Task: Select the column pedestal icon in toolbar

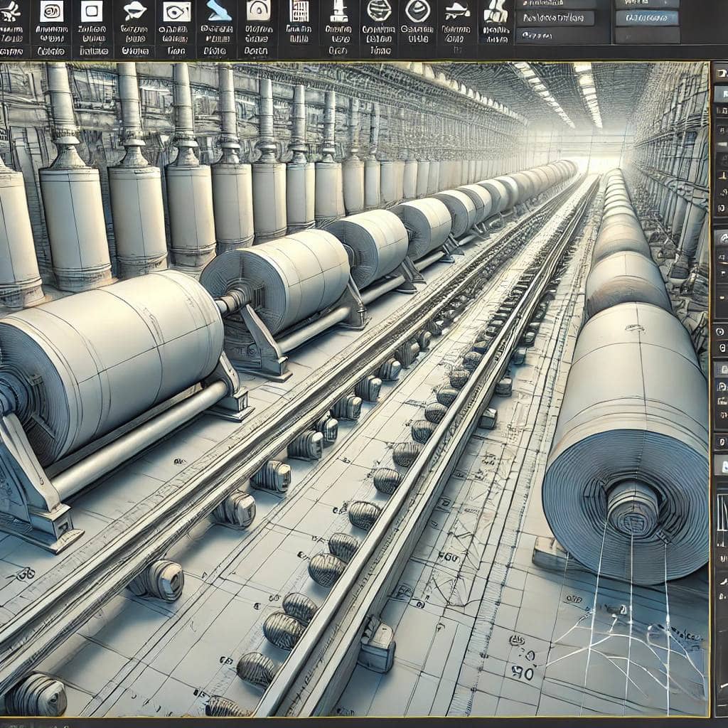Action: tap(338, 11)
